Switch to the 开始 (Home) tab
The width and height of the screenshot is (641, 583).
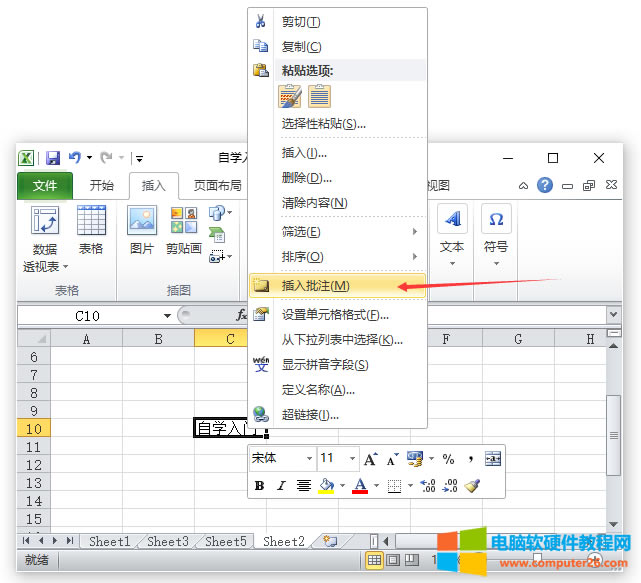click(x=101, y=186)
